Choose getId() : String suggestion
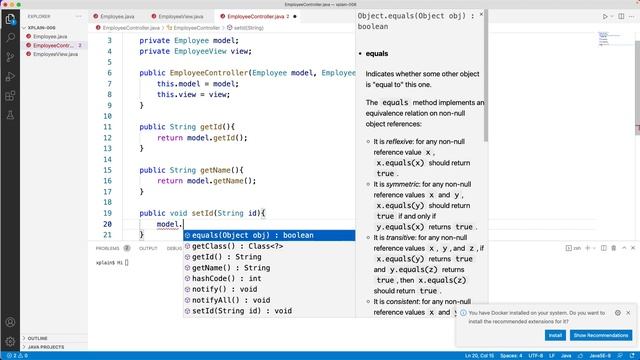 tap(269, 257)
